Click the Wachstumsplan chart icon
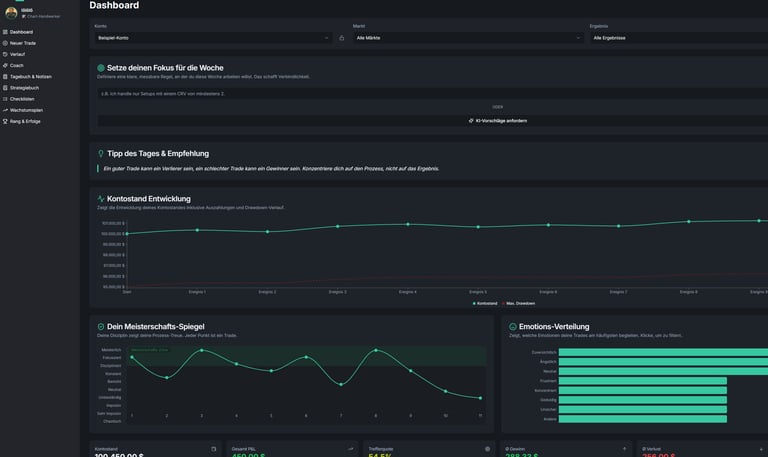Screen dimensions: 768x457 [x=5, y=109]
